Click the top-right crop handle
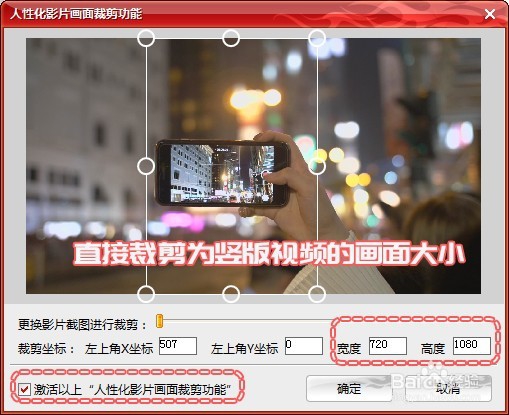The image size is (509, 415). pyautogui.click(x=317, y=38)
